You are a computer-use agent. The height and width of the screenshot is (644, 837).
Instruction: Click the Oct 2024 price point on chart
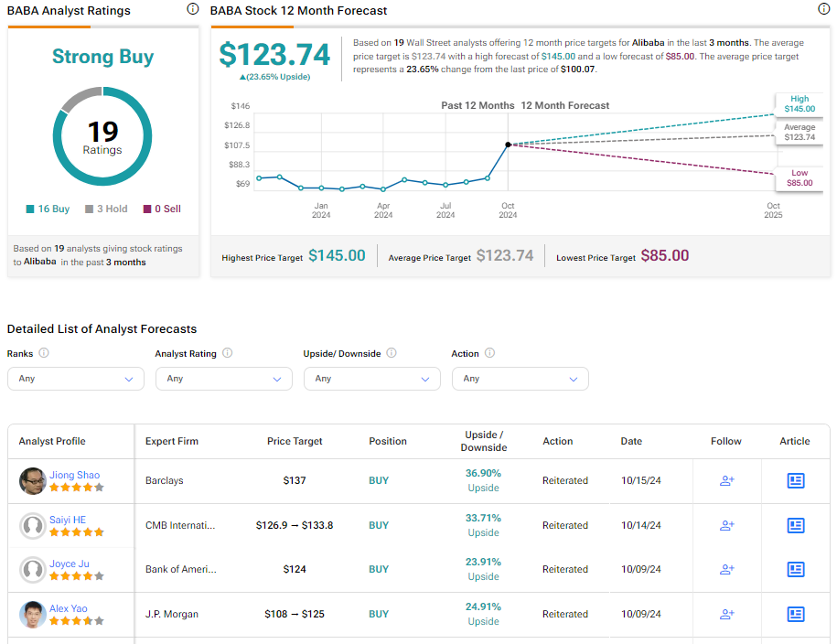(508, 145)
